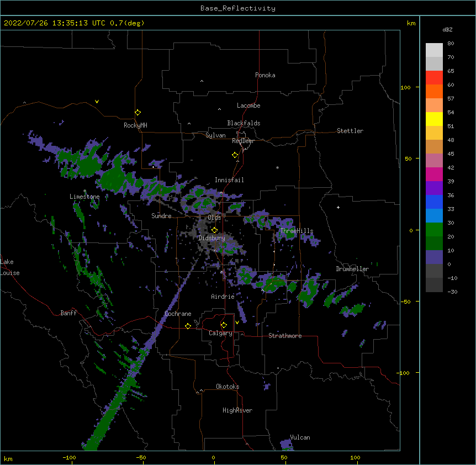Click the Lacombe city label
This screenshot has height=465, width=476.
coord(248,105)
